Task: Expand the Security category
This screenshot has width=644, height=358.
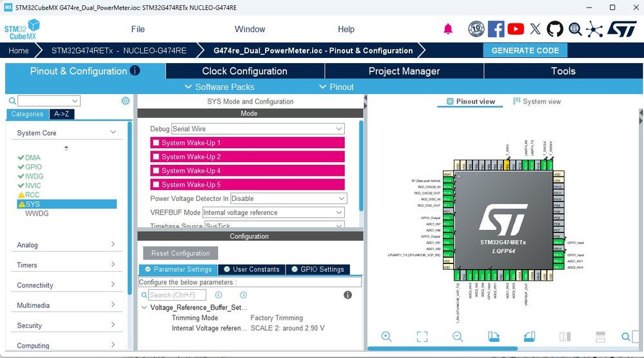Action: (113, 325)
